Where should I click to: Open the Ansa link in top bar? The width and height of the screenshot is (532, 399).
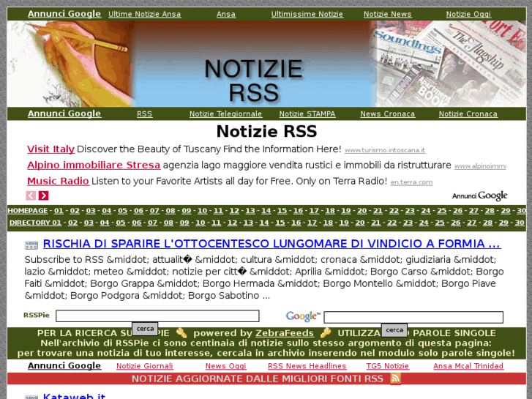(226, 14)
